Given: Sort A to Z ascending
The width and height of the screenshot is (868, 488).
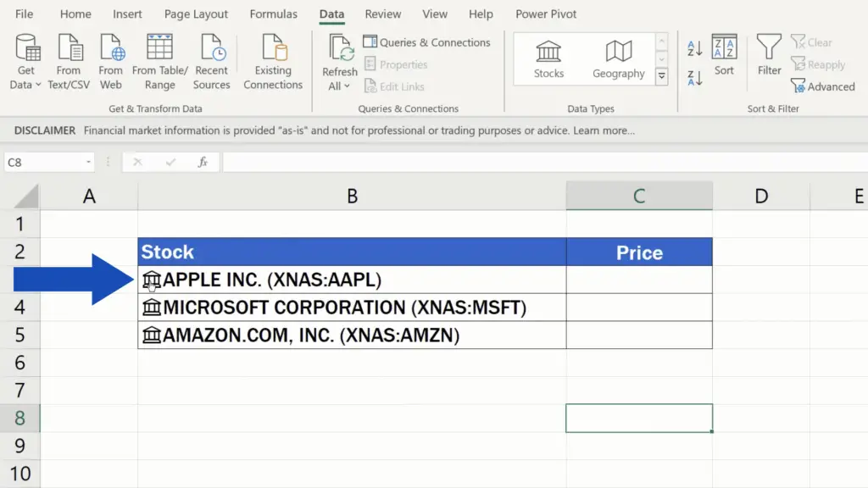Looking at the screenshot, I should [695, 48].
